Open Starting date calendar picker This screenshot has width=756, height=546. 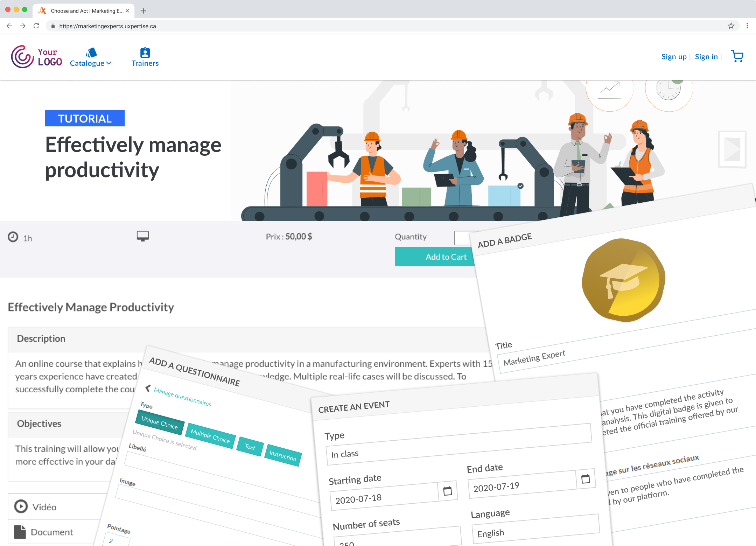point(447,491)
